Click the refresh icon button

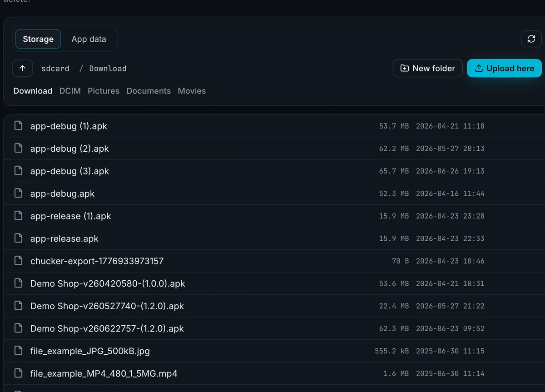(x=531, y=39)
